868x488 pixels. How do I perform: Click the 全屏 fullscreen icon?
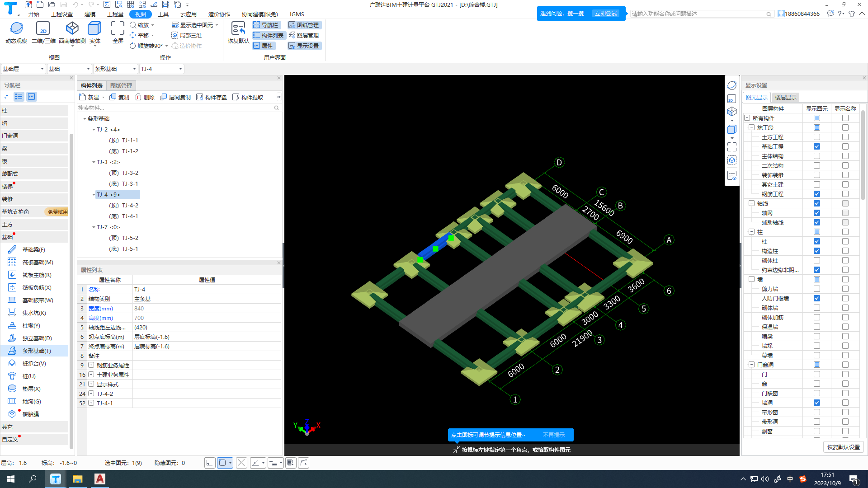[x=118, y=29]
